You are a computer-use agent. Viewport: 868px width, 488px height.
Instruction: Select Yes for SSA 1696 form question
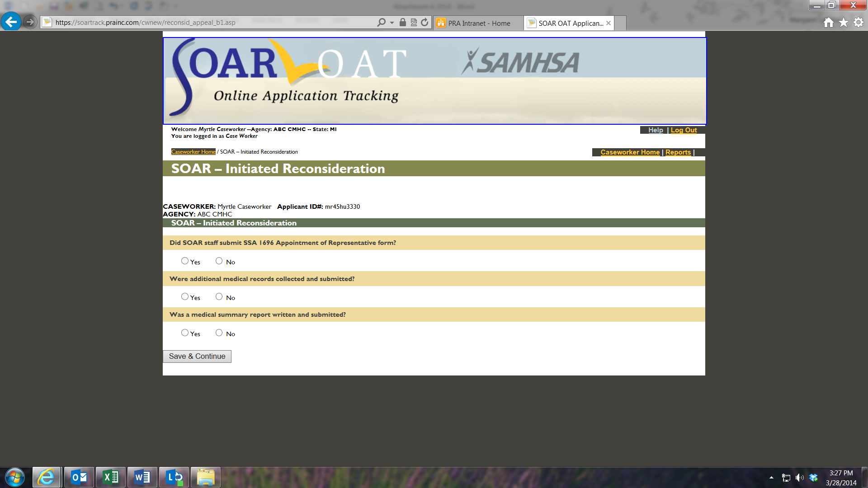[x=185, y=261]
